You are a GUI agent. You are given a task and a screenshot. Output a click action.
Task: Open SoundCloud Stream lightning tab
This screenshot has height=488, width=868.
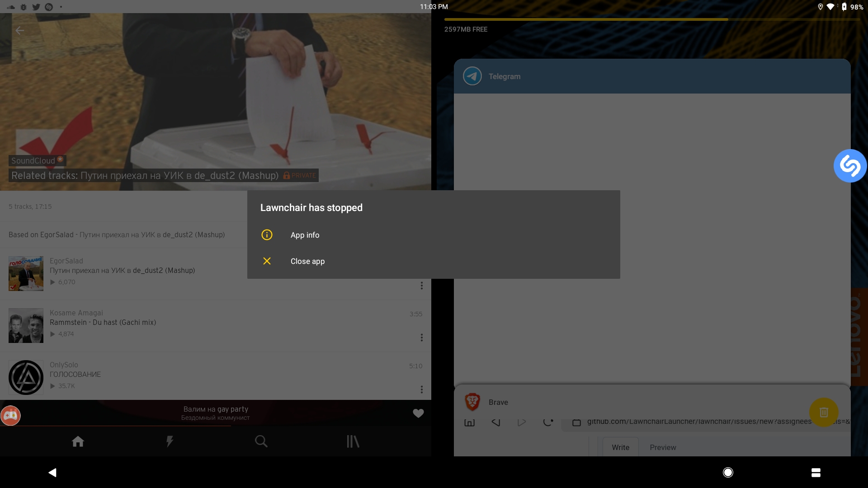click(170, 441)
